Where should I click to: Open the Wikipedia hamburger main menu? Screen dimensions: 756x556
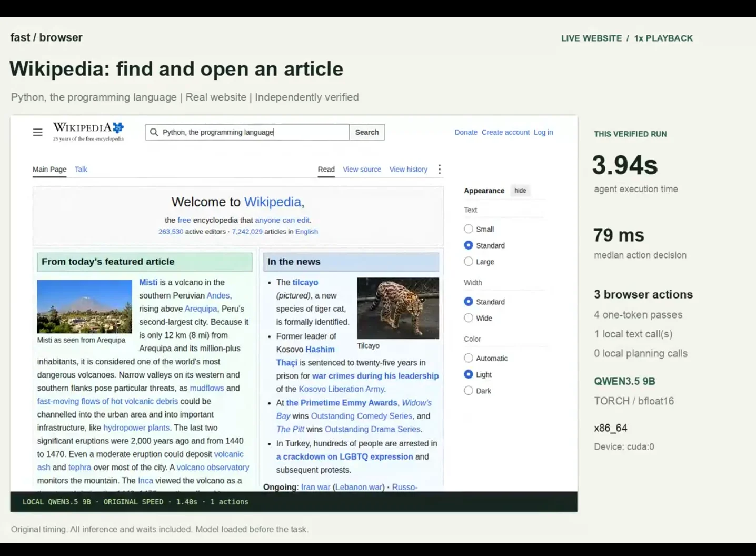click(38, 132)
